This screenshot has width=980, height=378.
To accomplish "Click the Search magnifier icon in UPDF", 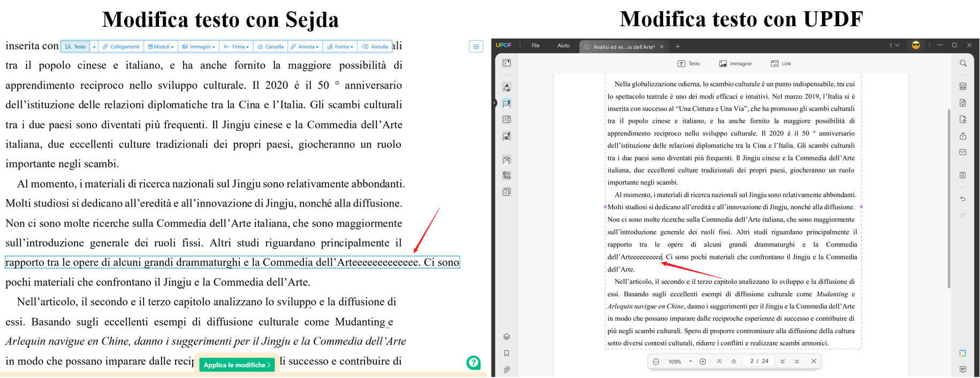I will 963,63.
